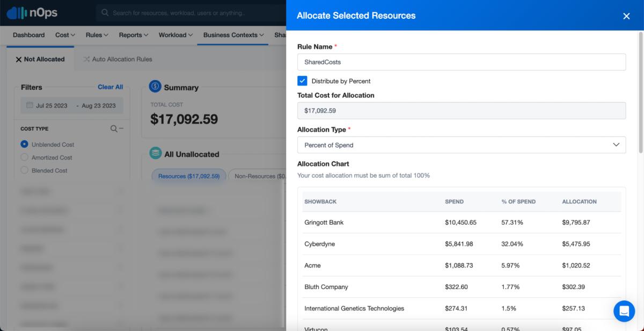
Task: Click Cyberdyne spend $5,841.98
Action: pyautogui.click(x=459, y=244)
